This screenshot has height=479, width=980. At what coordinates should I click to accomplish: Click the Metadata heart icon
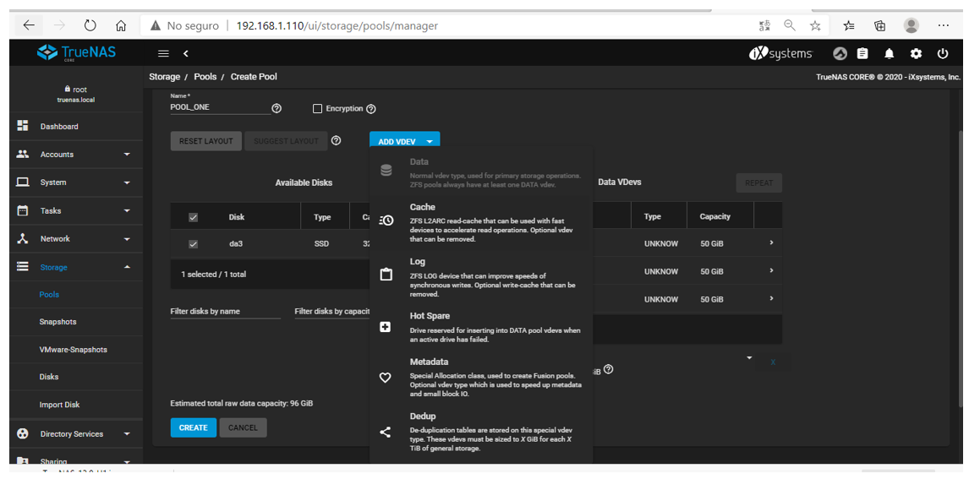point(386,378)
